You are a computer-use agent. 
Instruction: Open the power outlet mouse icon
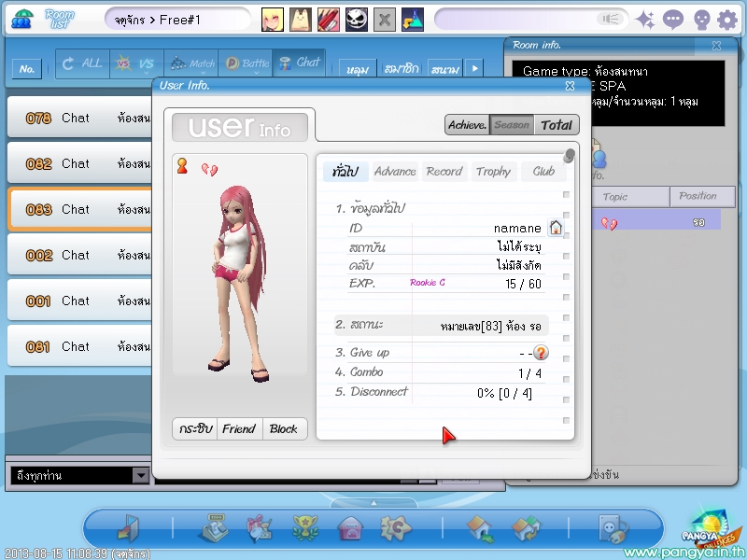613,528
